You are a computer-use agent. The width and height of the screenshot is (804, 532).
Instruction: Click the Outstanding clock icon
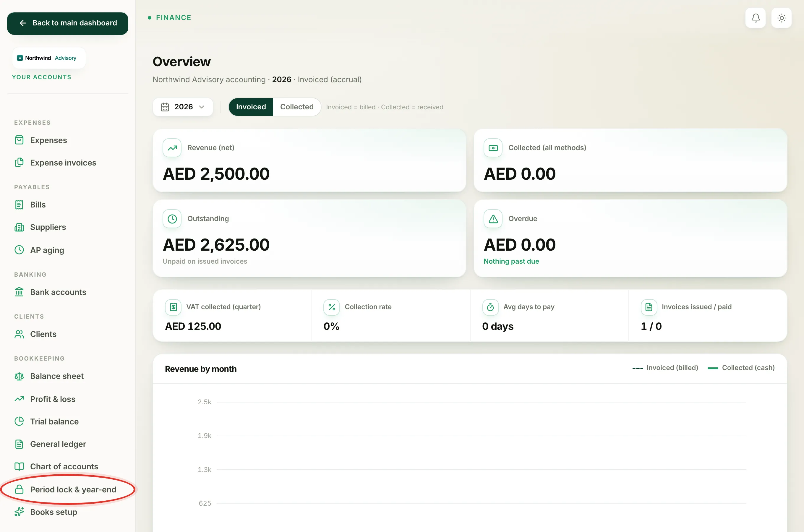pos(172,219)
